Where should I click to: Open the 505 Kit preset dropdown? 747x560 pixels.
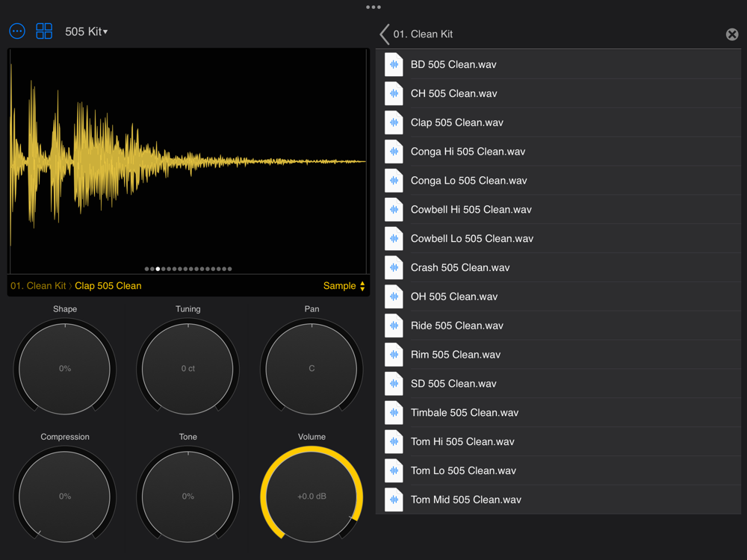click(87, 32)
